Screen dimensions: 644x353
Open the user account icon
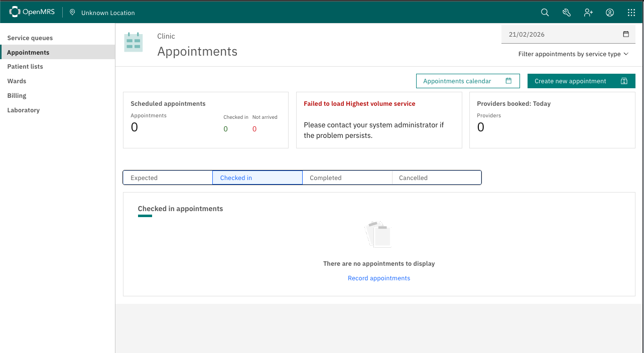(610, 13)
